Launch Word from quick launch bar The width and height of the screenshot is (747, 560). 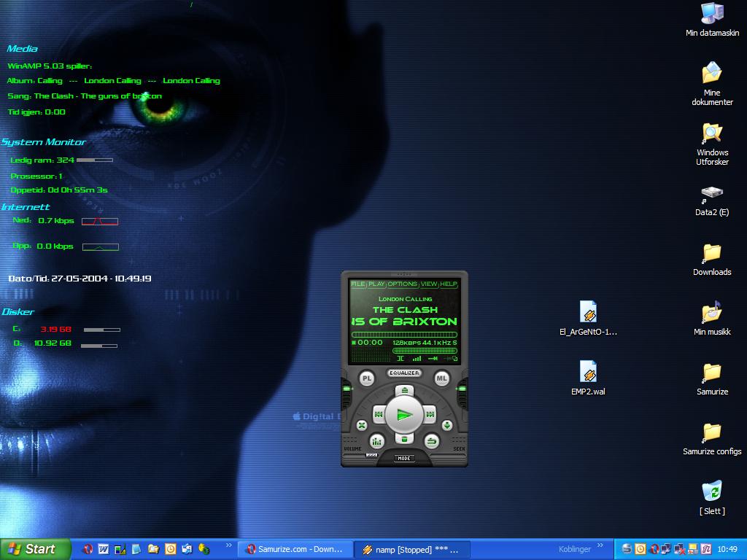pos(104,549)
